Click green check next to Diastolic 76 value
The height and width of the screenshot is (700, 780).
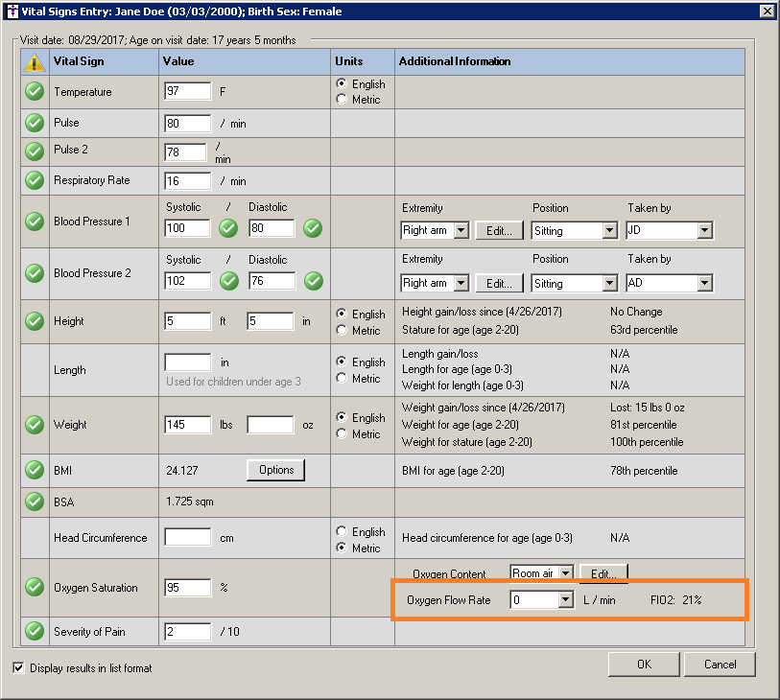click(313, 281)
